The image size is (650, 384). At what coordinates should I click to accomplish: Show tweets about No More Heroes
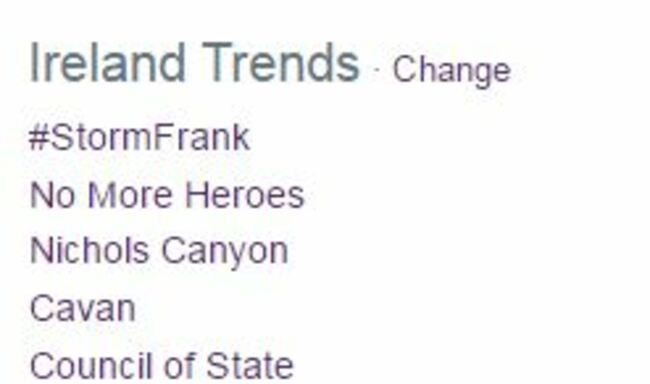pos(167,195)
